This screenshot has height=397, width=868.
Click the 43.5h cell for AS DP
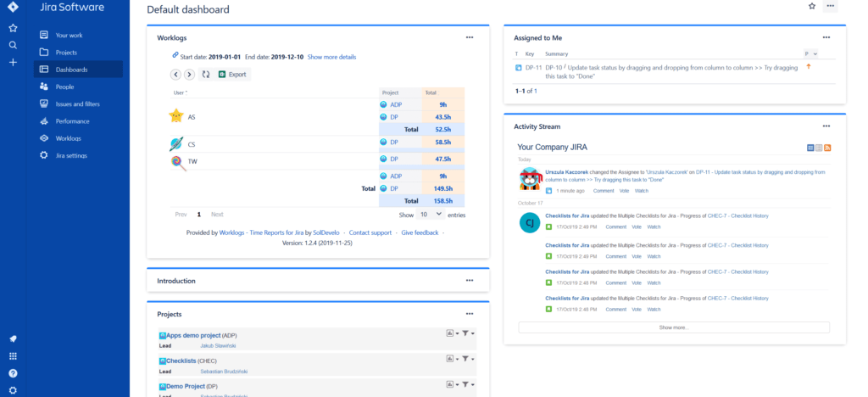443,117
